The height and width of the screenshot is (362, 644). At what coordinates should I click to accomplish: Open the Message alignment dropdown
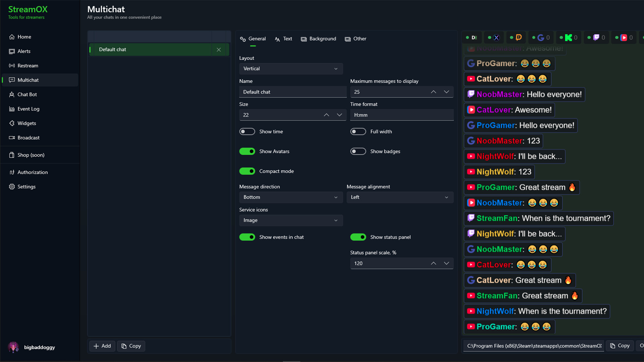400,197
